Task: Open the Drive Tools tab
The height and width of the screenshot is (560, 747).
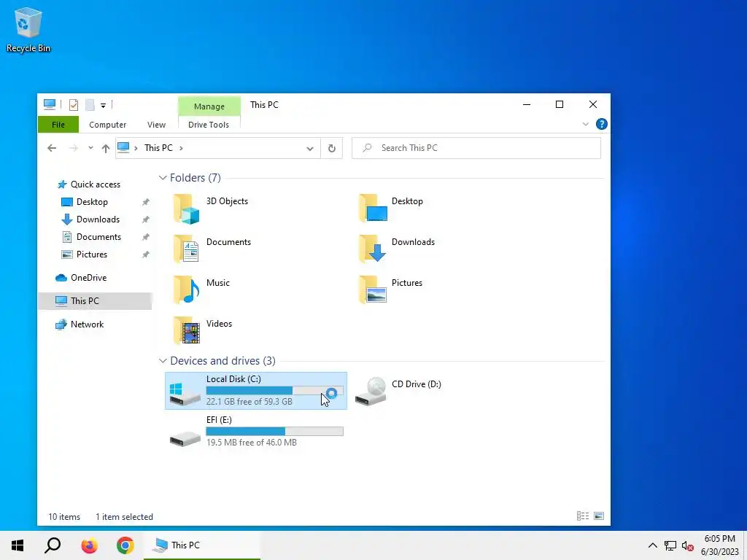Action: point(209,125)
